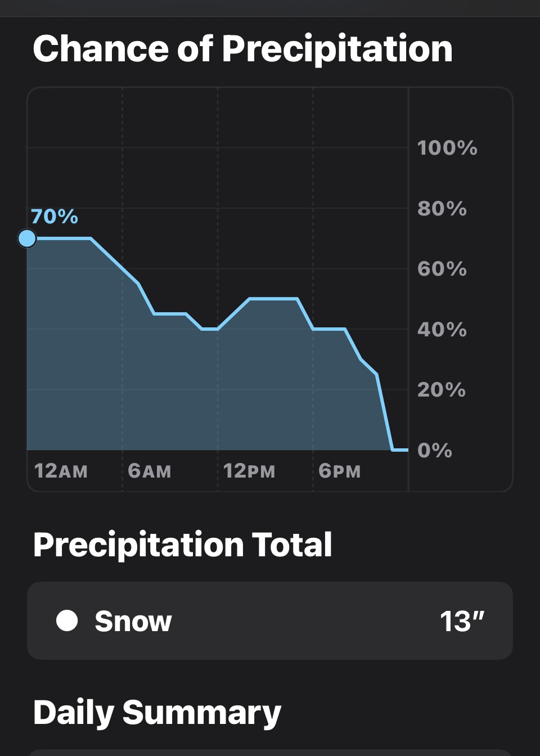Tap the Precipitation Total heading
Image resolution: width=540 pixels, height=756 pixels.
pyautogui.click(x=182, y=544)
